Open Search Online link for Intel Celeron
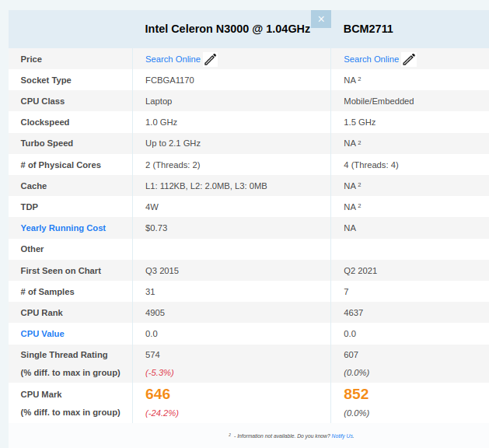489x448 pixels. tap(173, 59)
